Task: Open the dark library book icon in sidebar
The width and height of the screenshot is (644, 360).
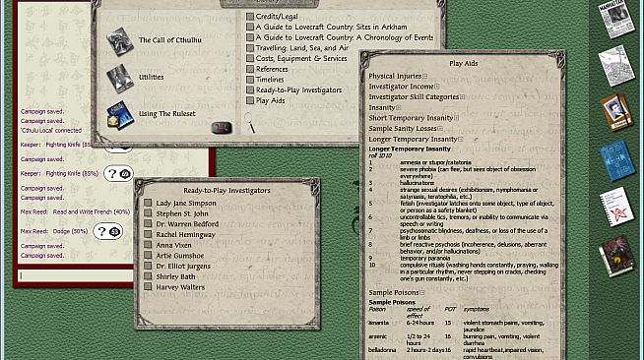Action: (x=616, y=256)
